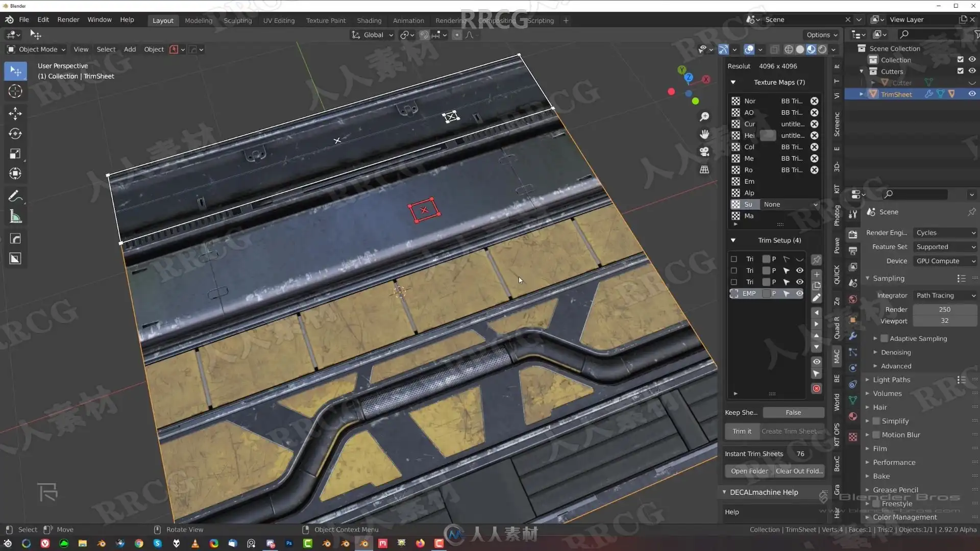Switch to the Shading workspace tab
The width and height of the screenshot is (980, 551).
click(x=369, y=20)
